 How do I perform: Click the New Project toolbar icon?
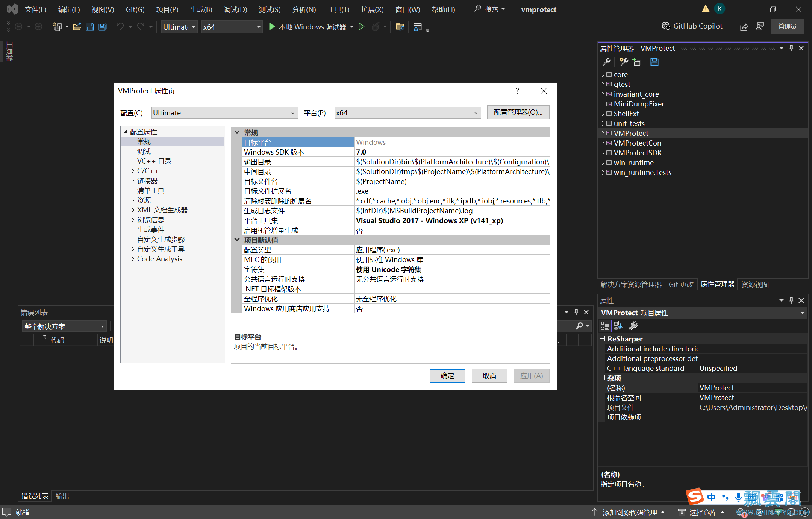click(57, 27)
